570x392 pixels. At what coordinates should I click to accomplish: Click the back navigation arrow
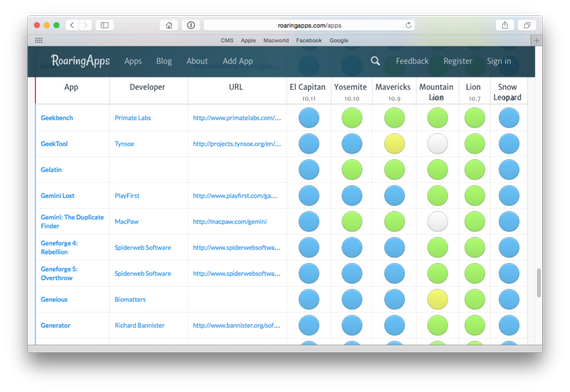tap(72, 25)
